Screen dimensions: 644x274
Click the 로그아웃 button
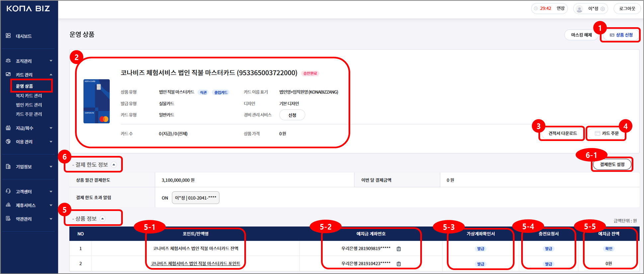coord(627,9)
